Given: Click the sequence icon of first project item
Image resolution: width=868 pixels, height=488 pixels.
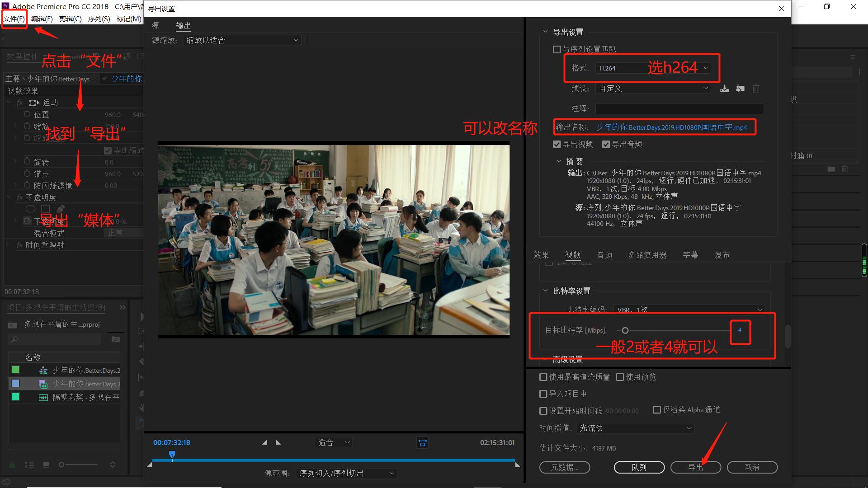Looking at the screenshot, I should pos(43,371).
